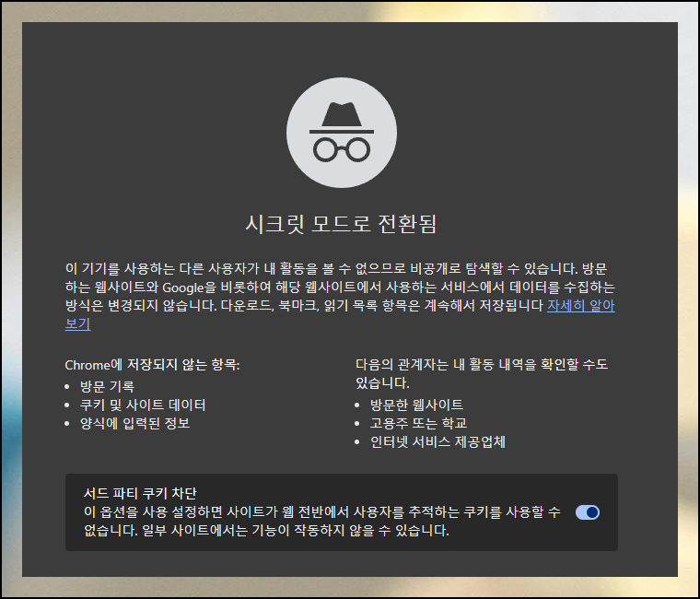Click the 서드 파티 쿠키 차단 title text

140,493
